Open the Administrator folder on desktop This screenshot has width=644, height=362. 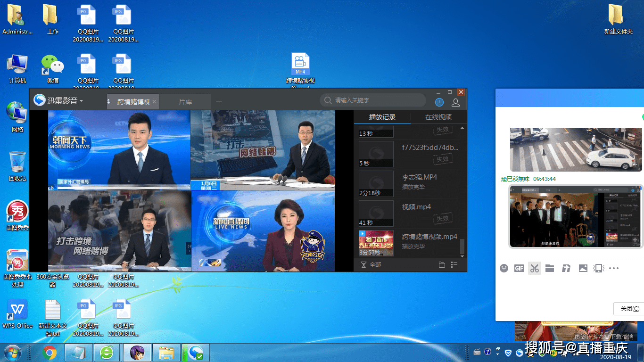tap(17, 20)
